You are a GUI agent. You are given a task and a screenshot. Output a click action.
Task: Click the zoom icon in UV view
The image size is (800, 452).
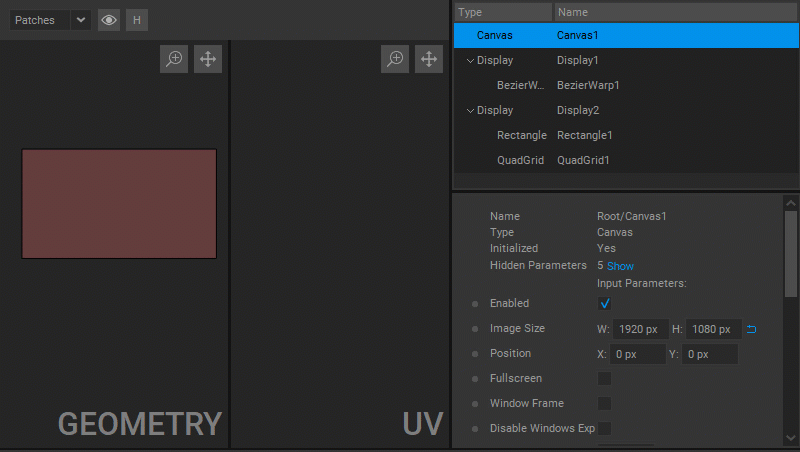click(395, 59)
